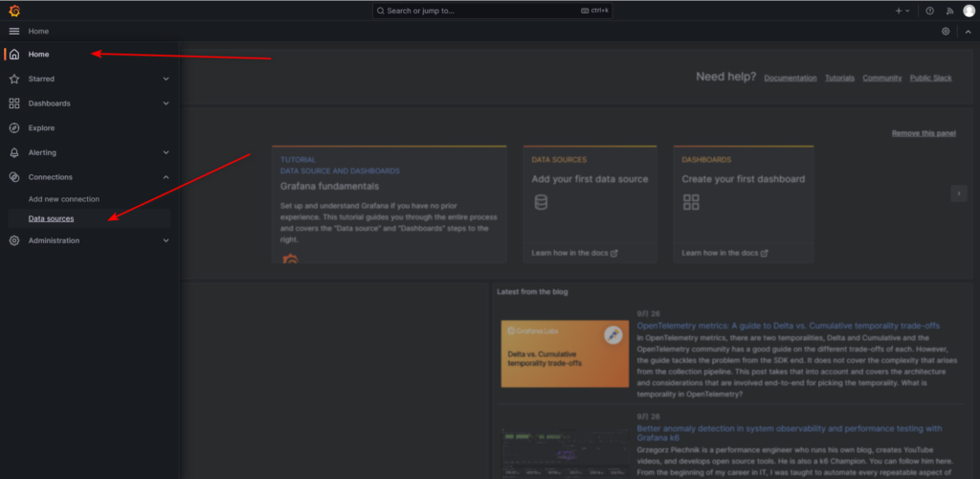Expand the Starred section chevron
Image resolution: width=980 pixels, height=479 pixels.
pos(166,79)
